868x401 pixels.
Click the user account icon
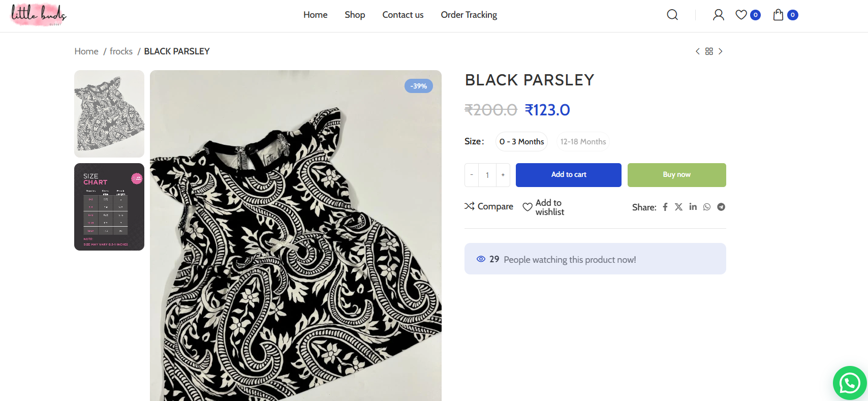tap(718, 15)
